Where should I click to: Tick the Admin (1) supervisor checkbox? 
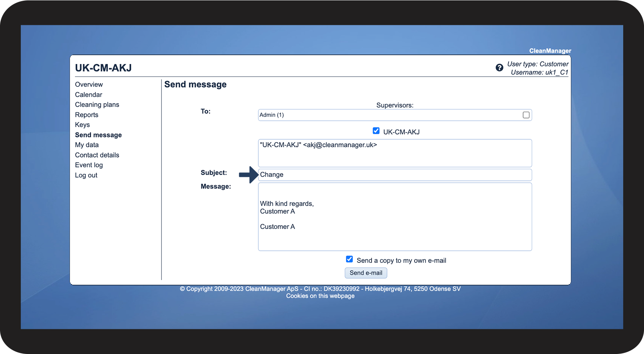coord(526,115)
